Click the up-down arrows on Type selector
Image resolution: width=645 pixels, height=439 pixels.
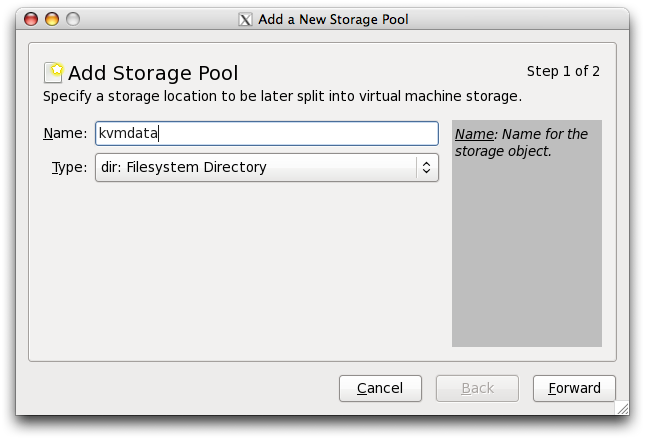click(427, 167)
